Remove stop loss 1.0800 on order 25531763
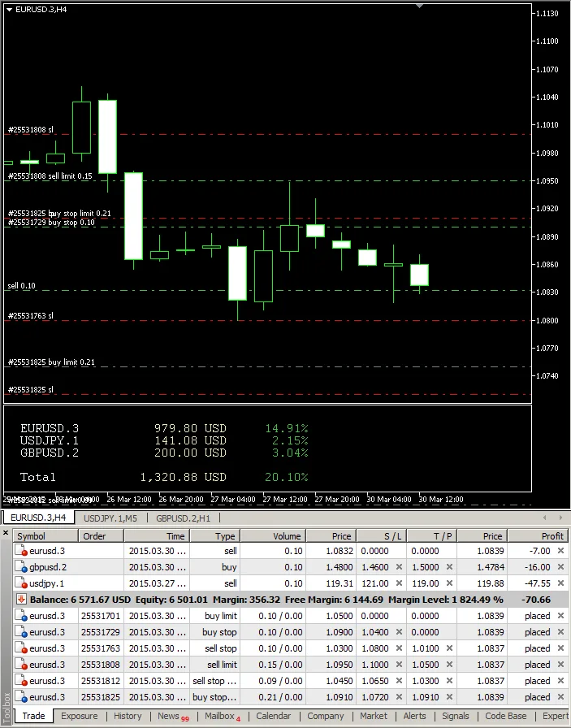 click(x=399, y=648)
